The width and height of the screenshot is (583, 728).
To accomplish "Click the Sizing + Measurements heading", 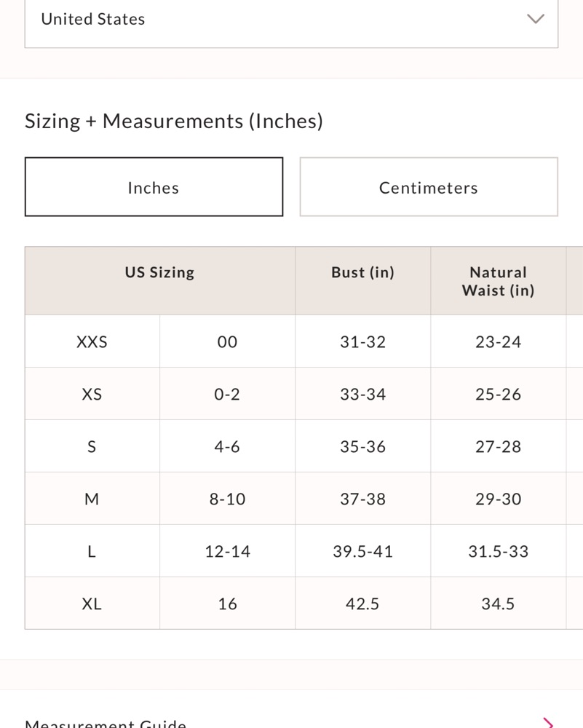I will point(174,121).
